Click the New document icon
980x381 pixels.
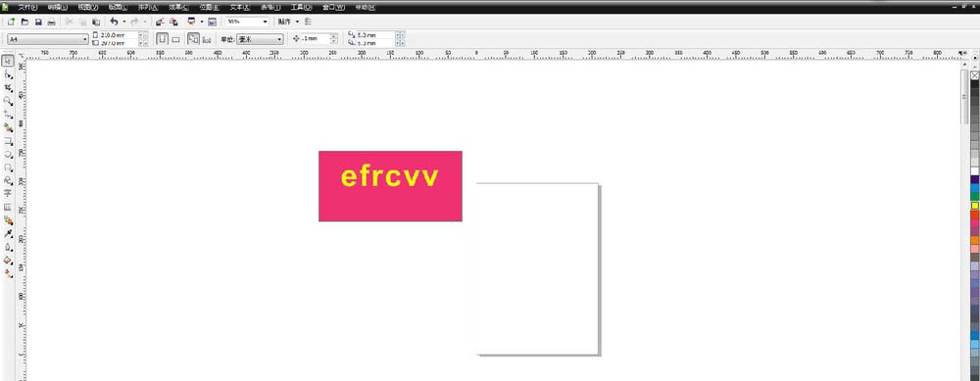pyautogui.click(x=11, y=22)
